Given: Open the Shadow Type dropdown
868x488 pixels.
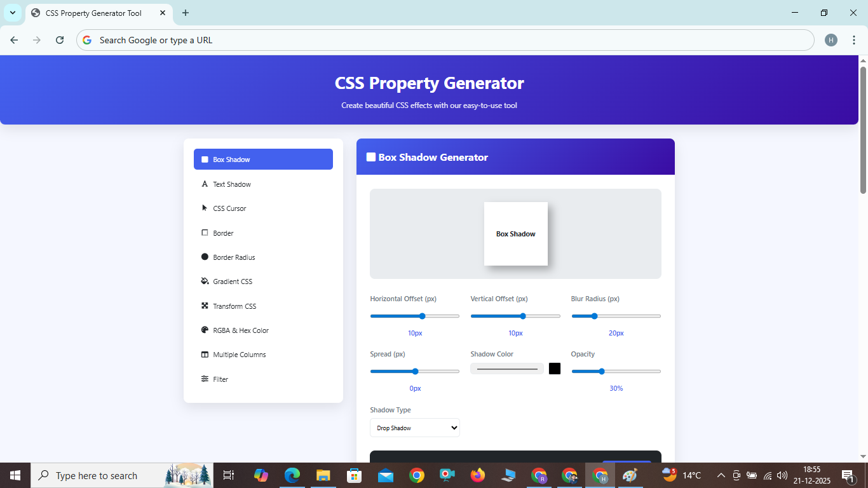Looking at the screenshot, I should pos(414,428).
